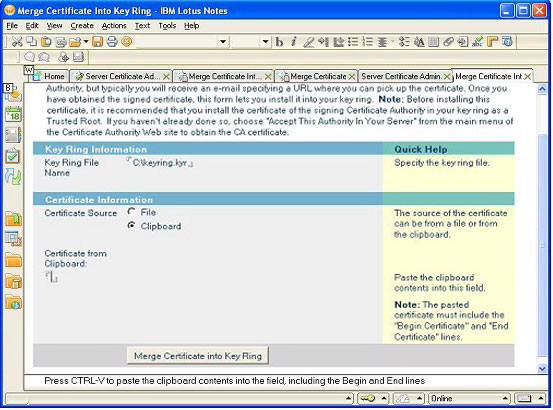This screenshot has height=410, width=553.
Task: Open the Favorite Bookmarks folder icon
Action: (x=13, y=219)
